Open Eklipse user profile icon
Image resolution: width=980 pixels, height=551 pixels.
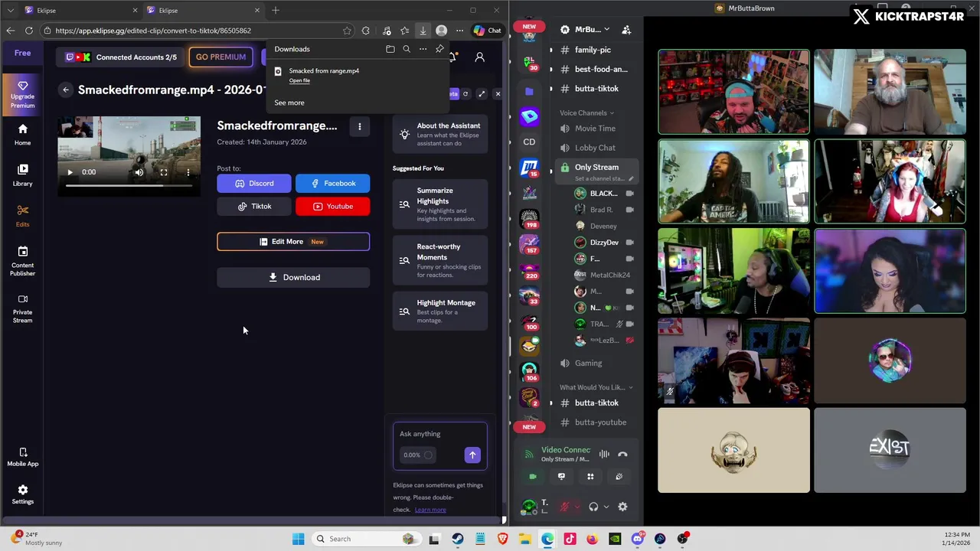tap(480, 57)
